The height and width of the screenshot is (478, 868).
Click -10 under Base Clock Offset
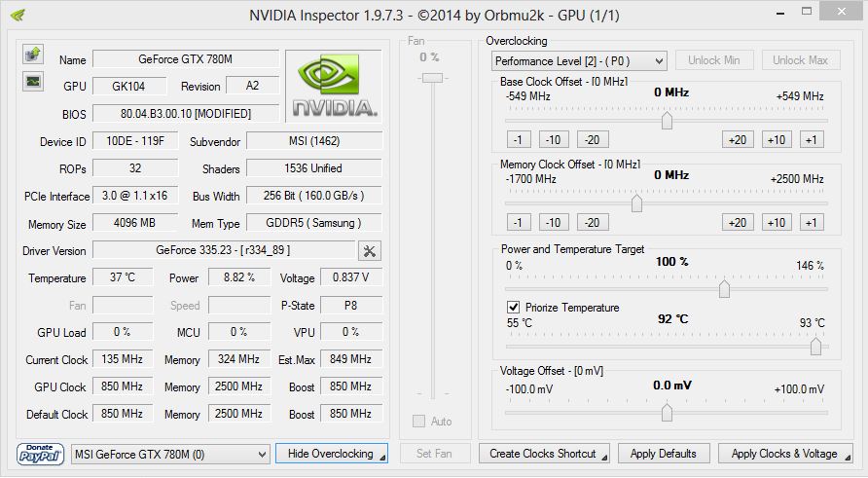tap(554, 139)
